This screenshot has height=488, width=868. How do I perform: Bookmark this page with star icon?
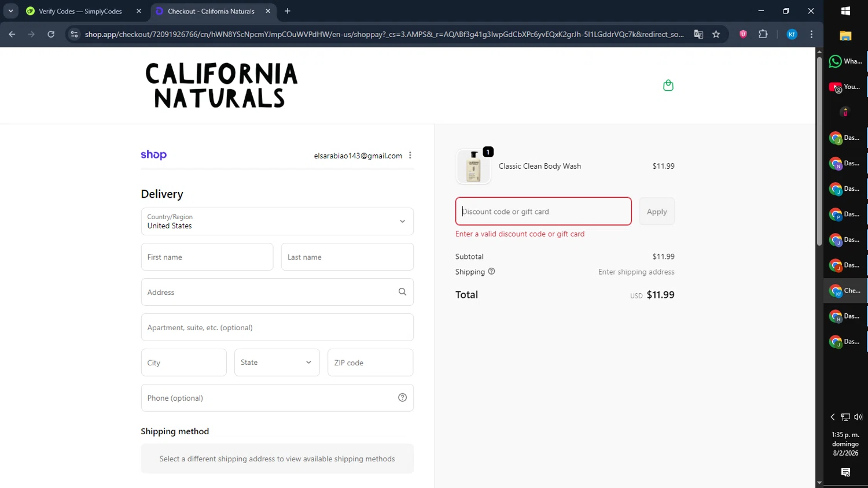pos(716,34)
